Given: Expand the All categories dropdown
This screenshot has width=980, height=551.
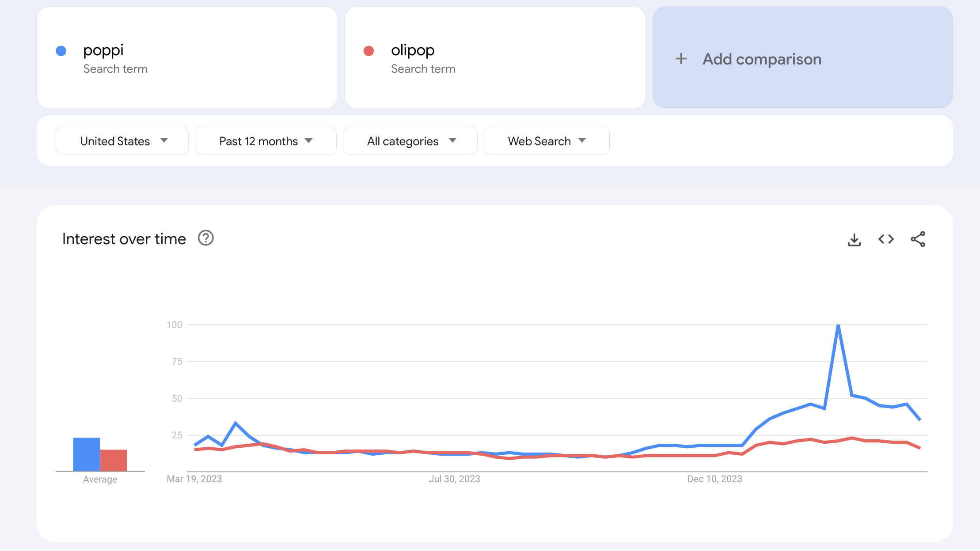Looking at the screenshot, I should point(410,141).
